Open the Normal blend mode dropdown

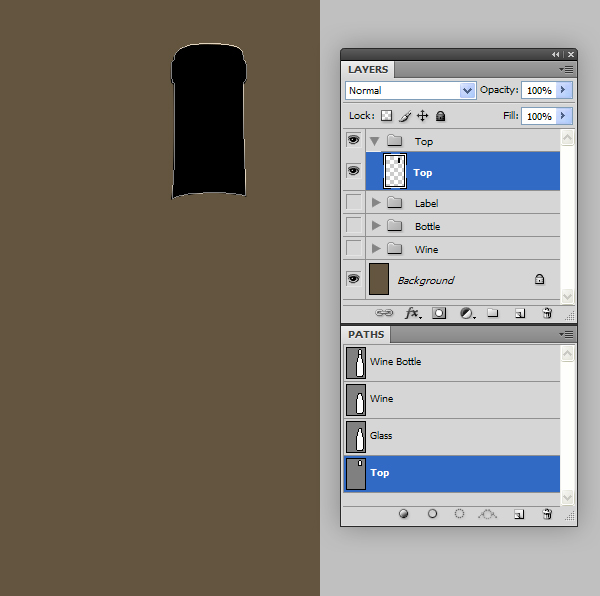pyautogui.click(x=411, y=91)
